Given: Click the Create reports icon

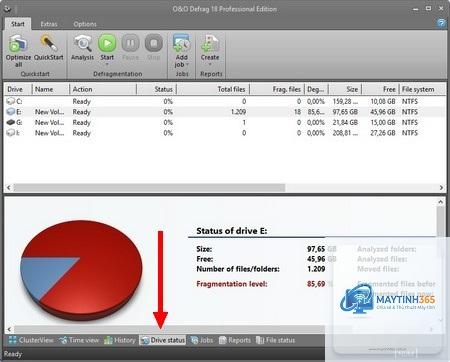Looking at the screenshot, I should pos(210,43).
